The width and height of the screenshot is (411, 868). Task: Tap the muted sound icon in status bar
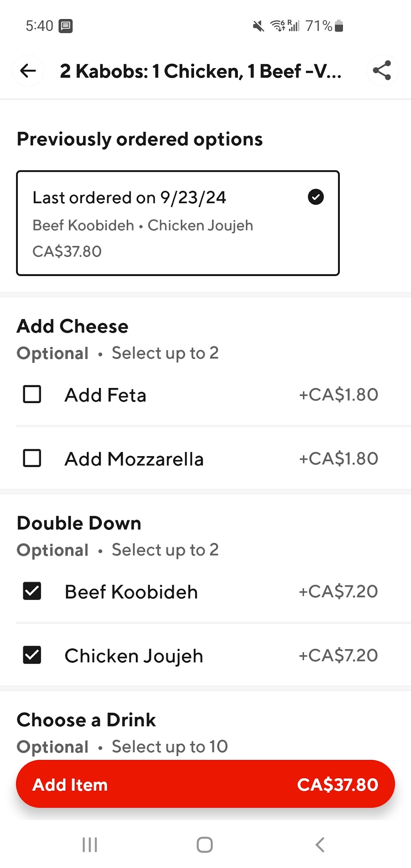[x=258, y=26]
